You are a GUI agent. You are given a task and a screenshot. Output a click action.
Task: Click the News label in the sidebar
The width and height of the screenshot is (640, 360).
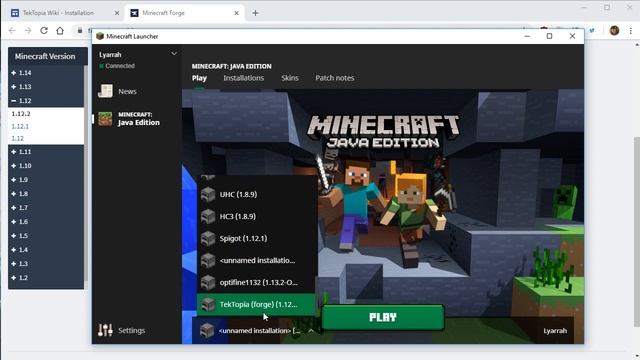[x=127, y=91]
